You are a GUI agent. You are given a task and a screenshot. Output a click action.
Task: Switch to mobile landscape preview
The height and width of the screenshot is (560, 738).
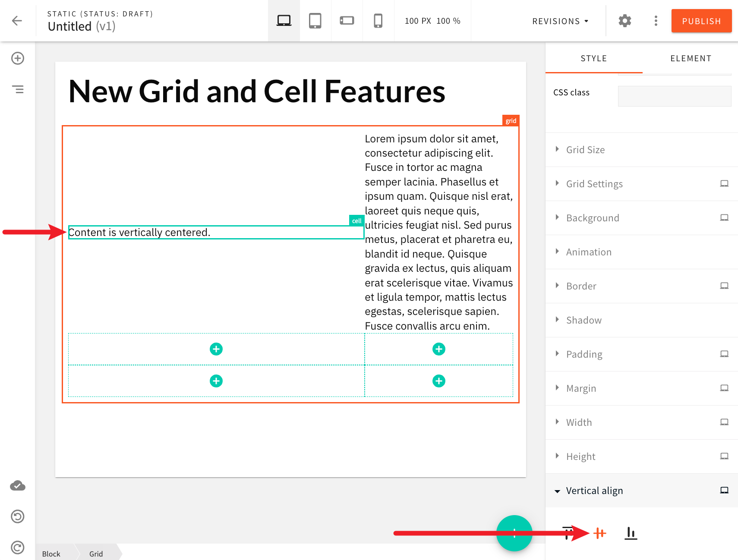pos(347,20)
